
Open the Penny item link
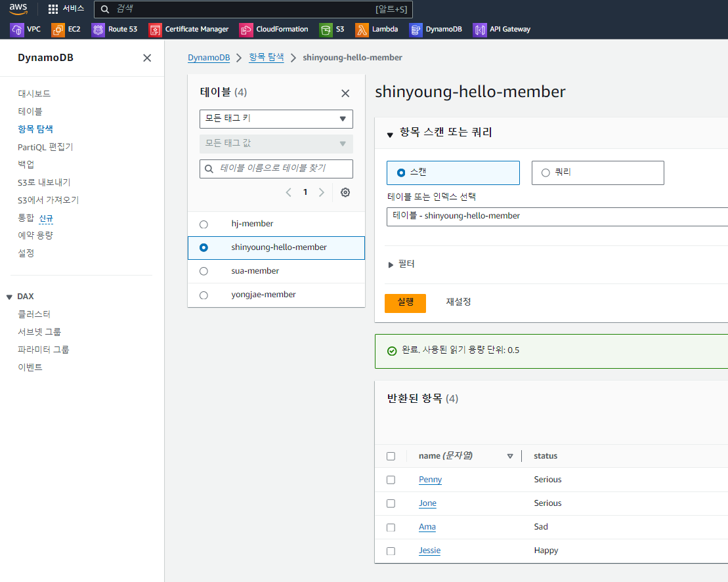coord(431,480)
